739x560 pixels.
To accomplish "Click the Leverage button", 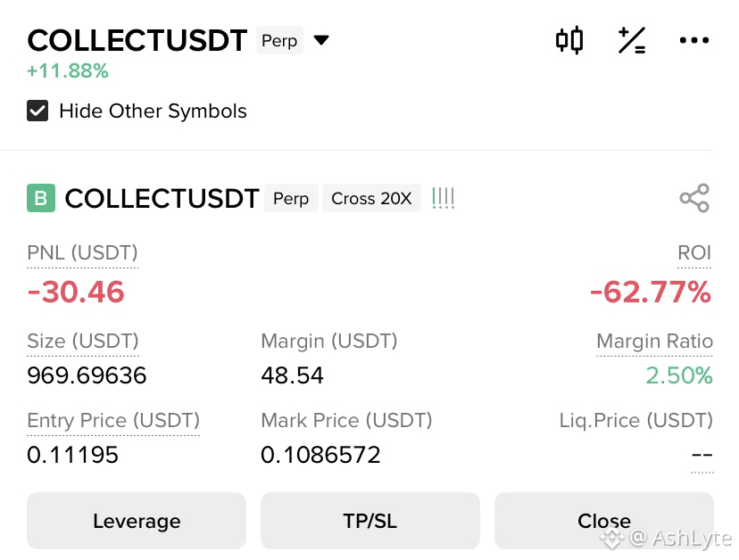I will 137,521.
